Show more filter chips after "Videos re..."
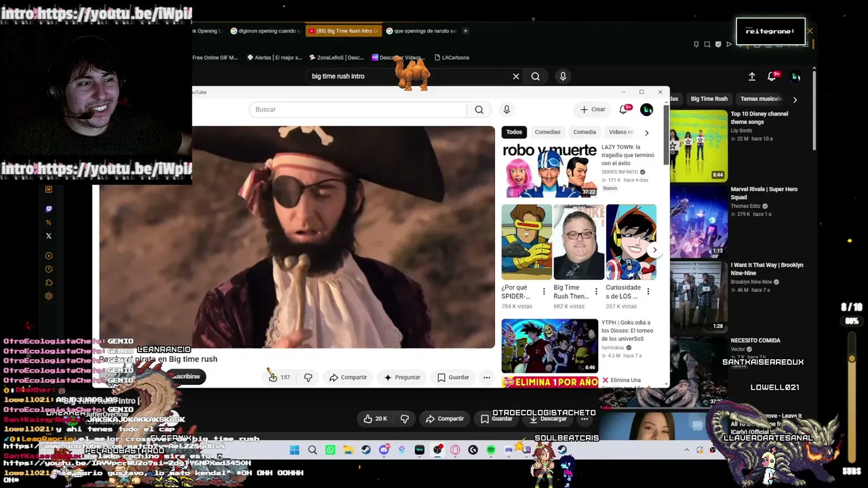 coord(646,133)
